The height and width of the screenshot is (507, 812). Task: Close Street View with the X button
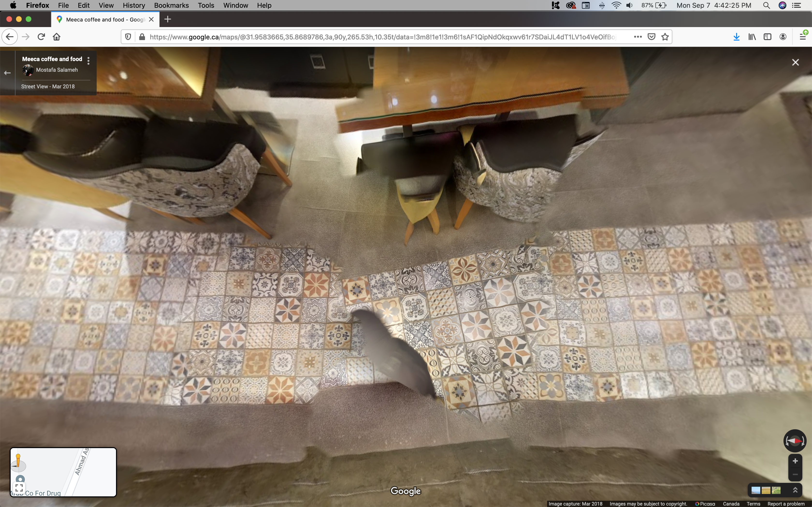click(795, 62)
